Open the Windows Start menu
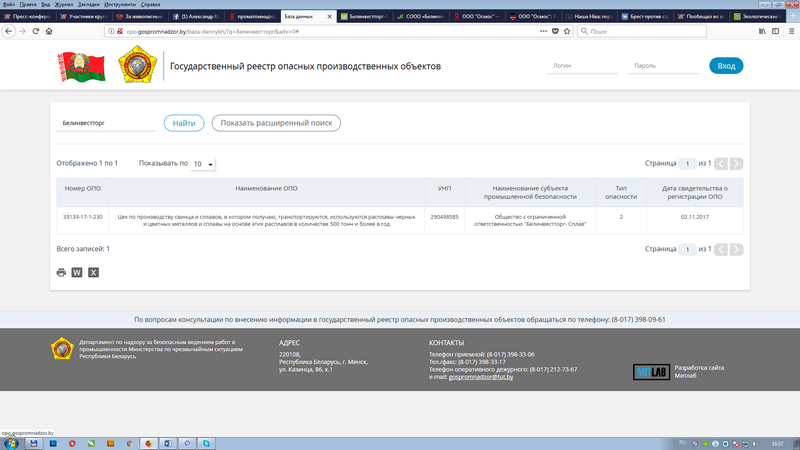The image size is (800, 450). point(12,442)
